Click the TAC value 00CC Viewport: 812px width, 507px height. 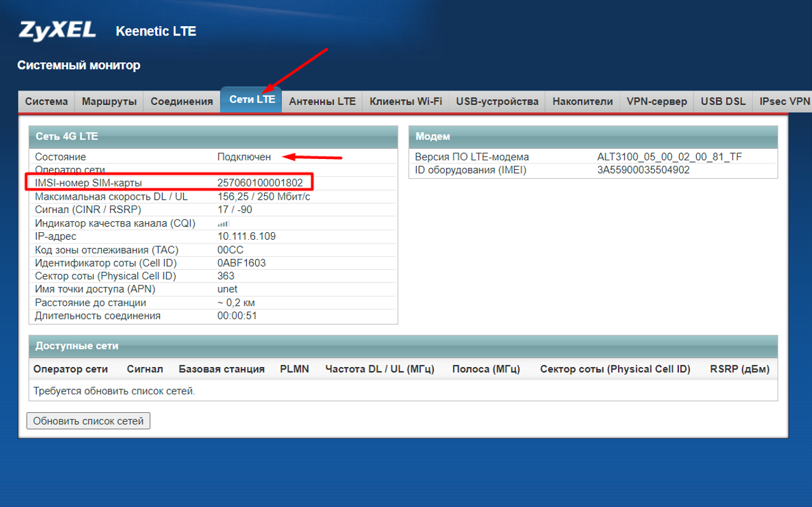pos(230,249)
